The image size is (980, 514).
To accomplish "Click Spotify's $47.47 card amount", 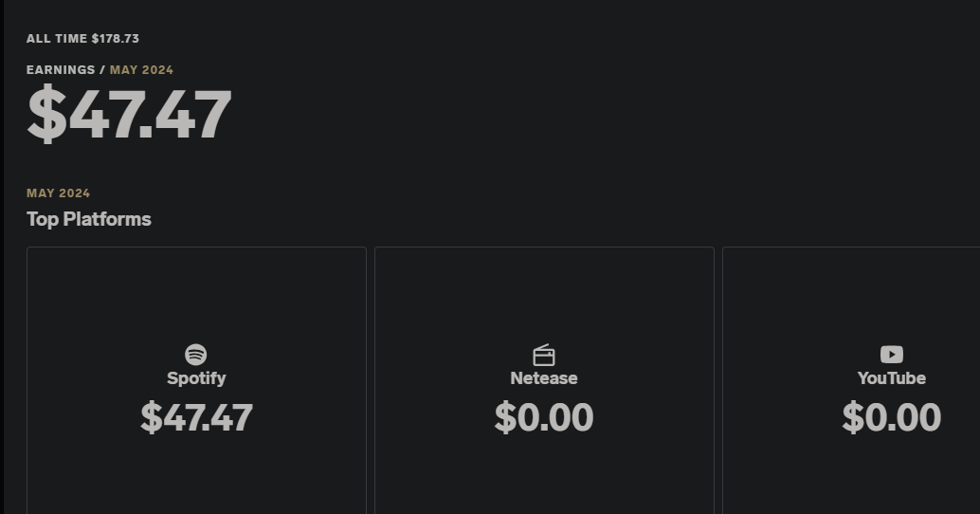I will pyautogui.click(x=196, y=417).
